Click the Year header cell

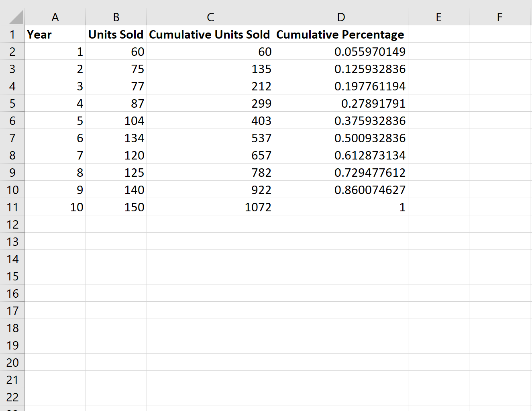[x=55, y=34]
